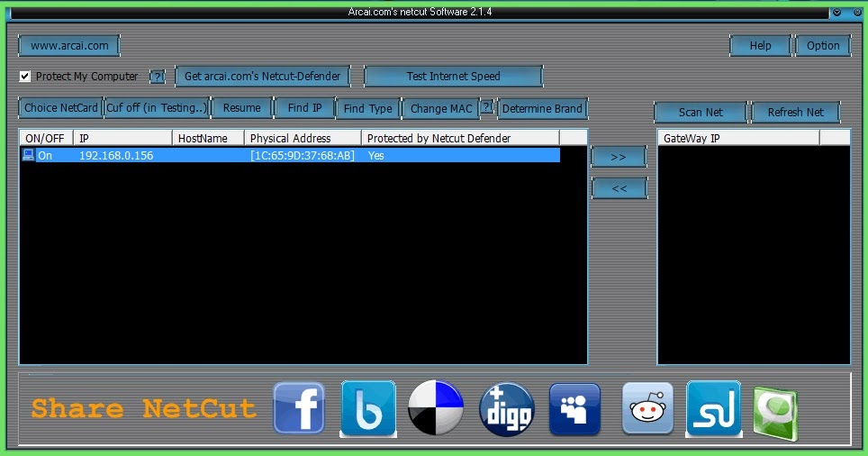Click the StumbleUpon share icon
This screenshot has height=456, width=868.
713,408
